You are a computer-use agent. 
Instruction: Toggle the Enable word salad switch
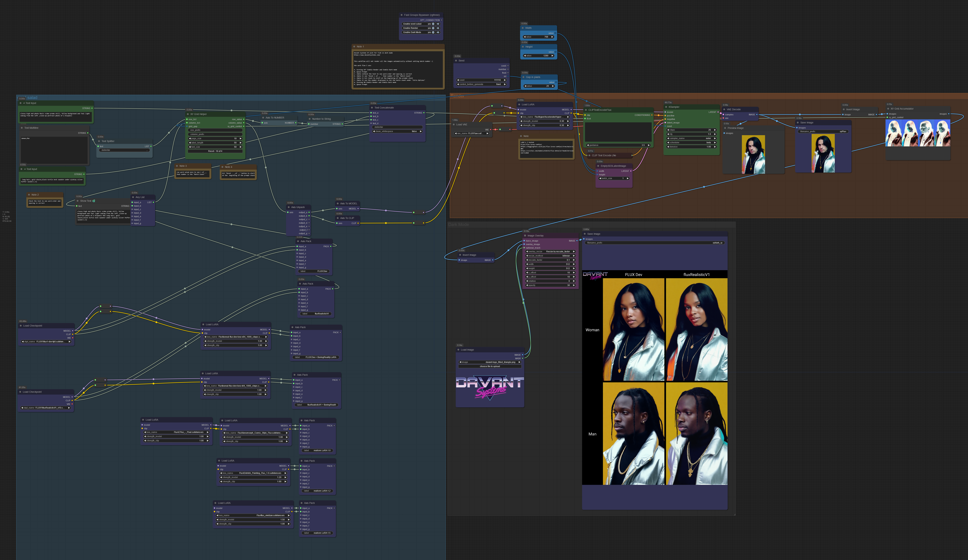433,24
